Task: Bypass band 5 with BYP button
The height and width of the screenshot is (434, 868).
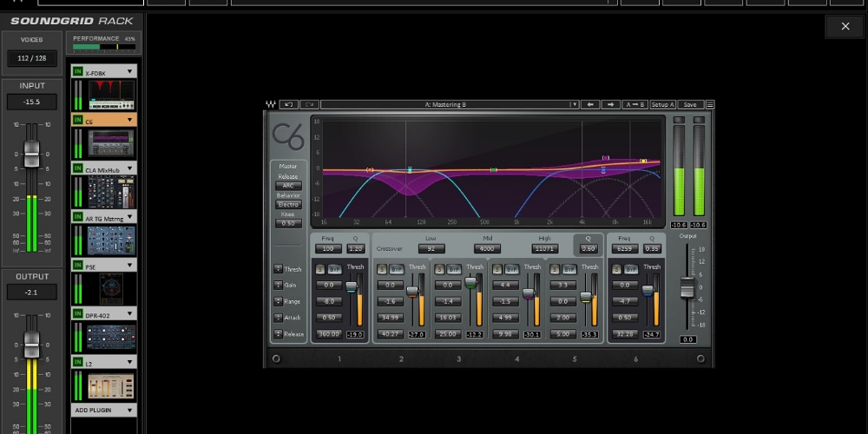Action: [569, 269]
